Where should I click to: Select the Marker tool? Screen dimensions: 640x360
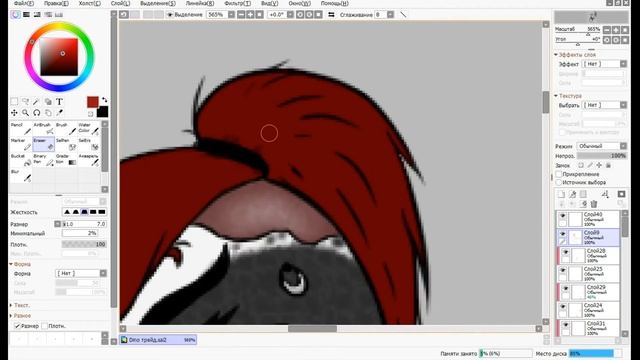coord(21,144)
